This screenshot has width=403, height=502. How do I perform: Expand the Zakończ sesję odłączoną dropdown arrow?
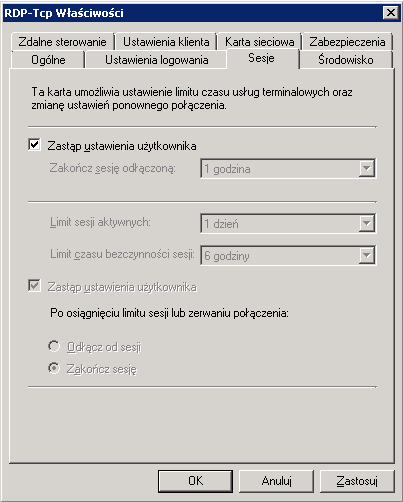tap(367, 169)
